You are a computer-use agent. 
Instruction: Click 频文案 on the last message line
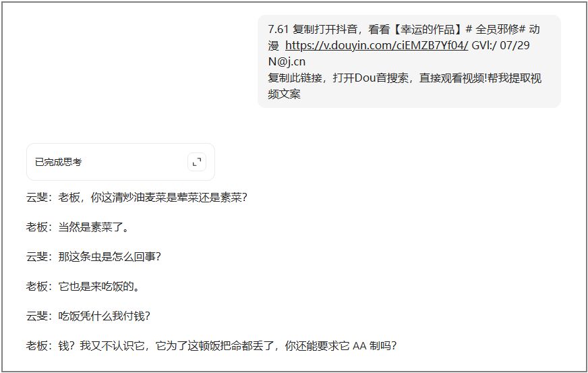[285, 94]
